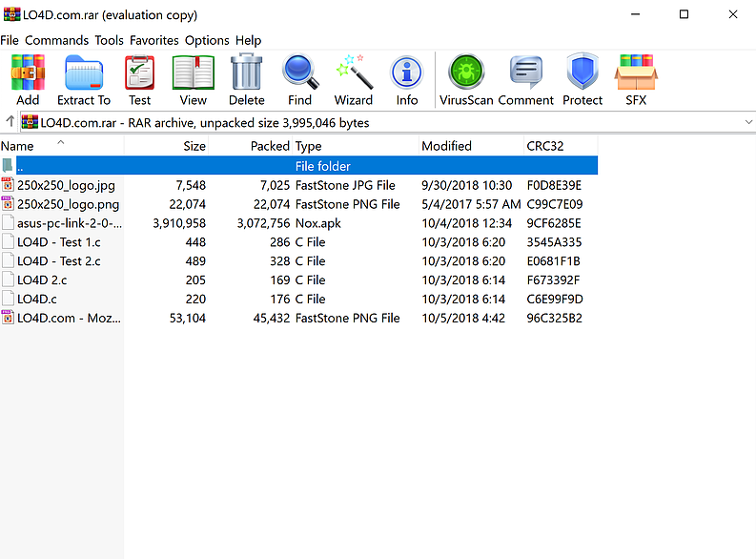756x559 pixels.
Task: Open the Comment tool
Action: pyautogui.click(x=526, y=72)
